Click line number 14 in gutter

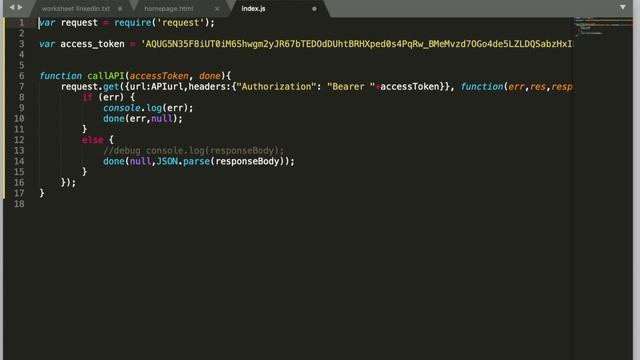point(19,161)
